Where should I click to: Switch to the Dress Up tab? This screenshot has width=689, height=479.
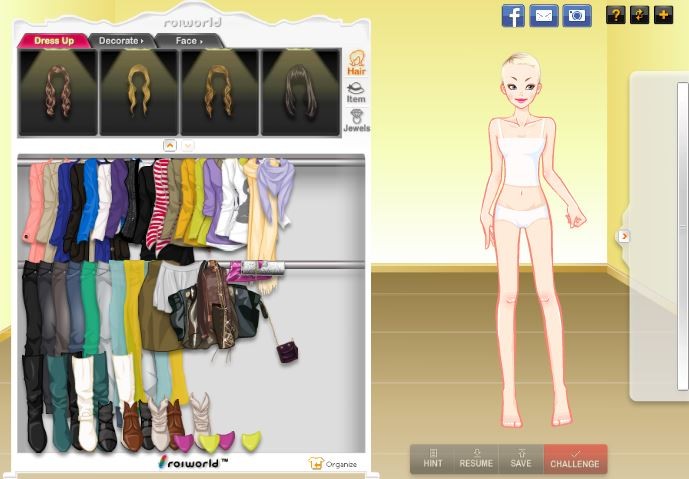click(53, 41)
